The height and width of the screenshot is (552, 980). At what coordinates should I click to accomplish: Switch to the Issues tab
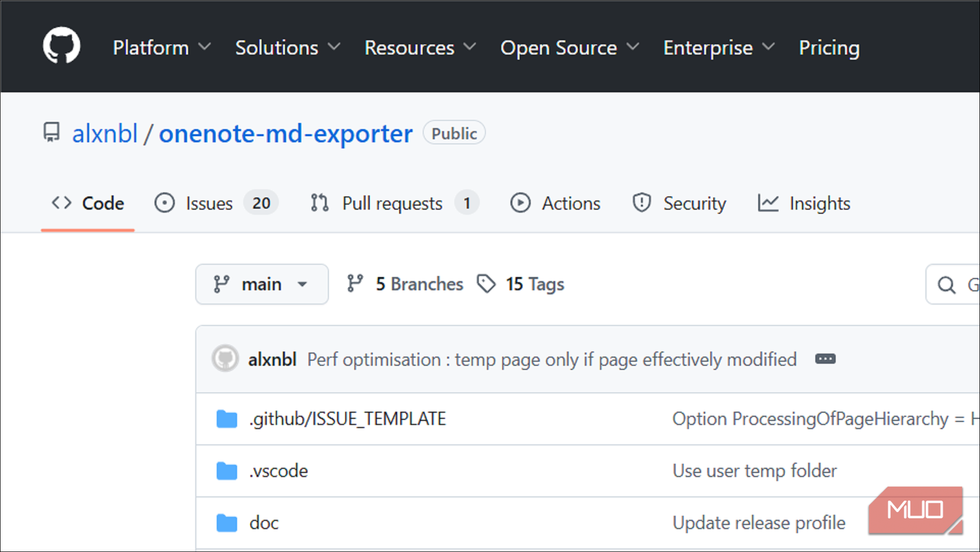(x=216, y=203)
